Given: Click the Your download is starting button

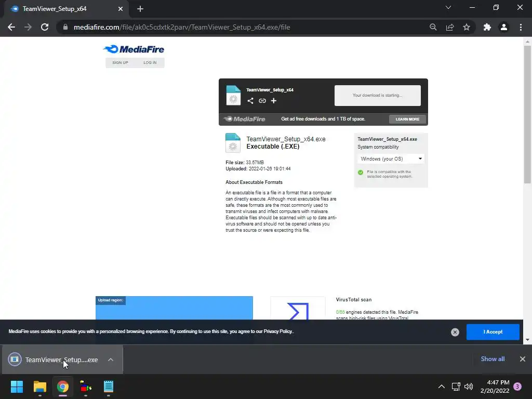Looking at the screenshot, I should click(378, 96).
